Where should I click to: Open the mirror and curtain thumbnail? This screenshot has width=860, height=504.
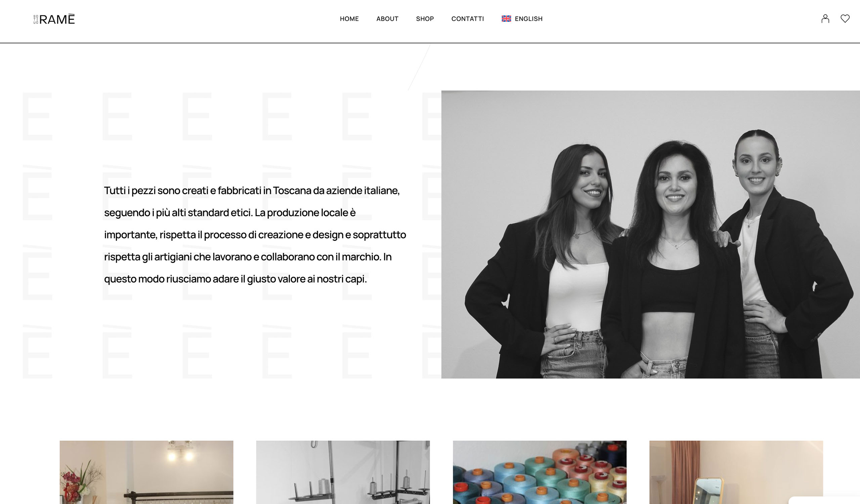click(x=736, y=472)
